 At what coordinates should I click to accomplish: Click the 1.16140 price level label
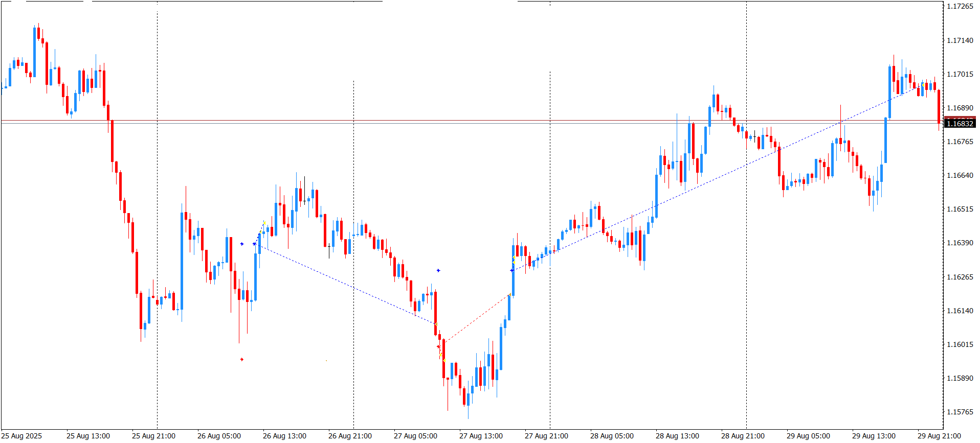[x=960, y=311]
